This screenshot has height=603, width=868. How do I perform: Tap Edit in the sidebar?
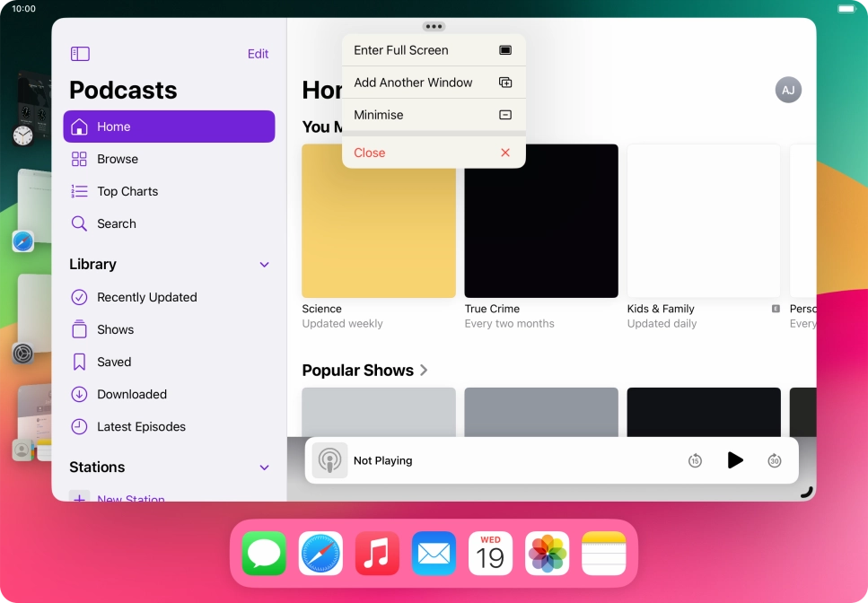click(258, 54)
